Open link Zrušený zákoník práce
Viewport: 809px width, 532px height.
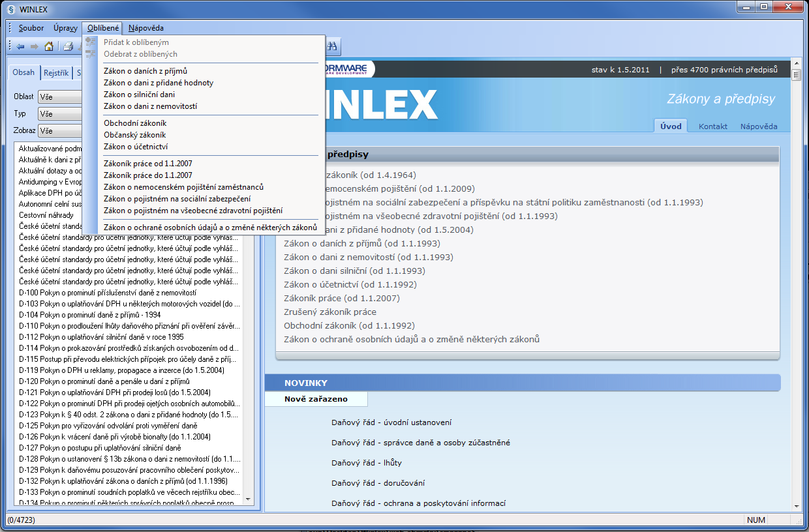coord(329,312)
